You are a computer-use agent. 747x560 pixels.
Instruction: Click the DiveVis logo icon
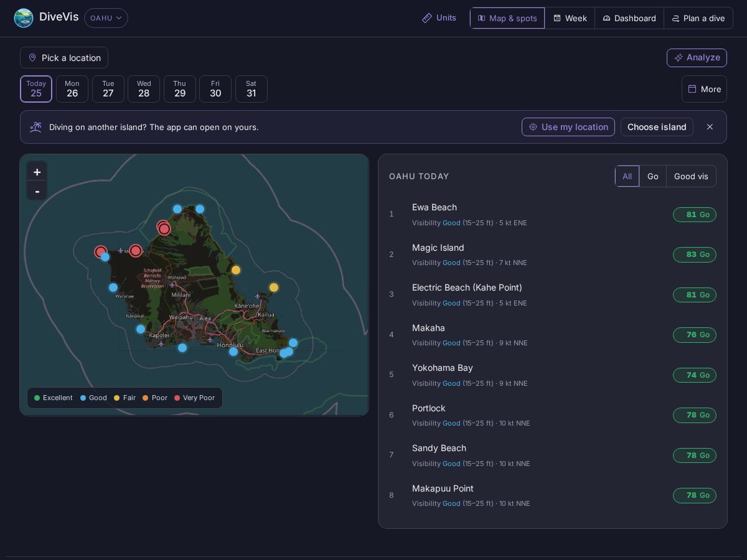point(24,18)
